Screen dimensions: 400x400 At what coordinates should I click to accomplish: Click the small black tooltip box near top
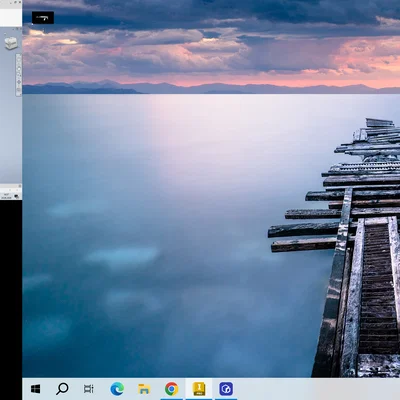tap(43, 18)
